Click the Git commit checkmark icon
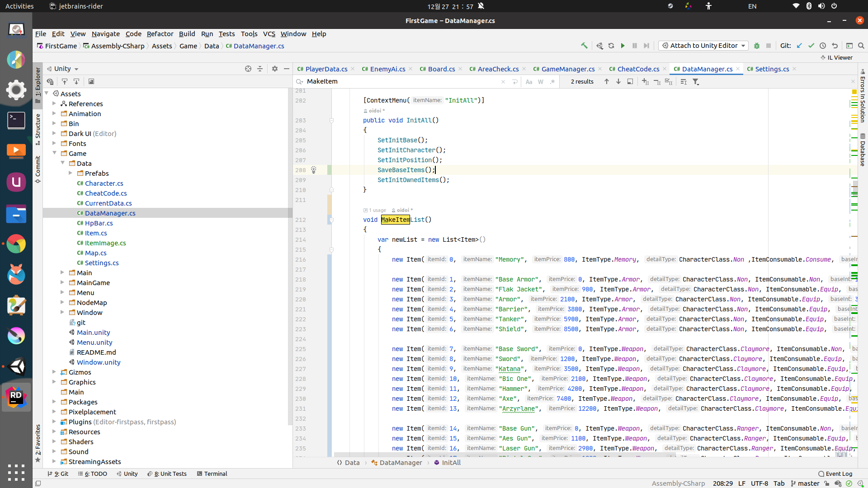Screen dimensions: 868x488 tap(811, 46)
